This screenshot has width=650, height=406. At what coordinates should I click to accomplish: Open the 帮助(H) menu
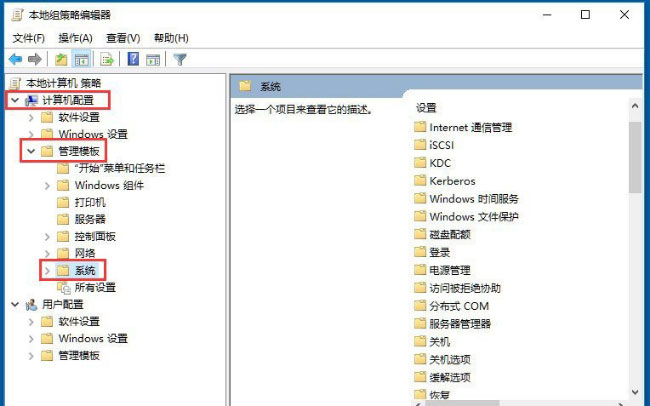click(171, 38)
